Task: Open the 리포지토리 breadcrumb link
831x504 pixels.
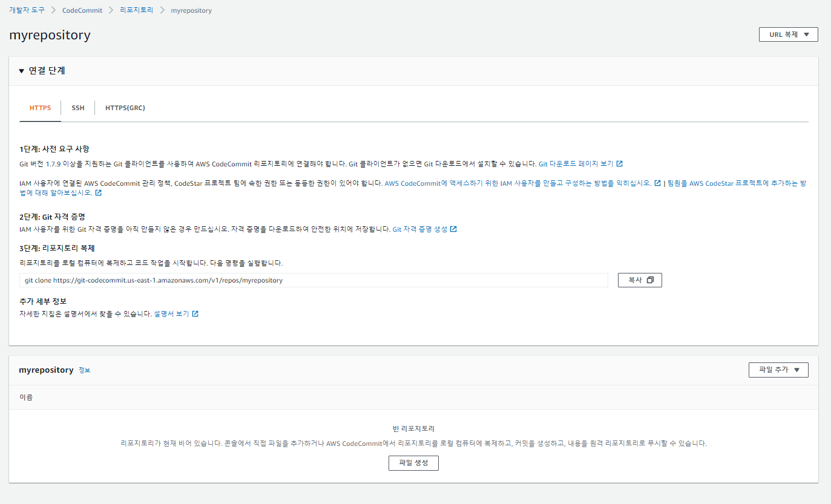Action: pos(137,10)
